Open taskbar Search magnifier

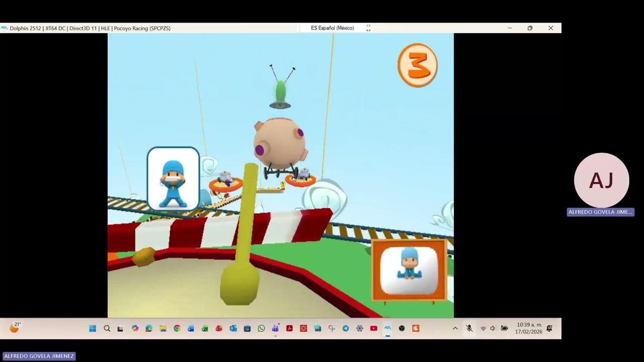(x=107, y=328)
